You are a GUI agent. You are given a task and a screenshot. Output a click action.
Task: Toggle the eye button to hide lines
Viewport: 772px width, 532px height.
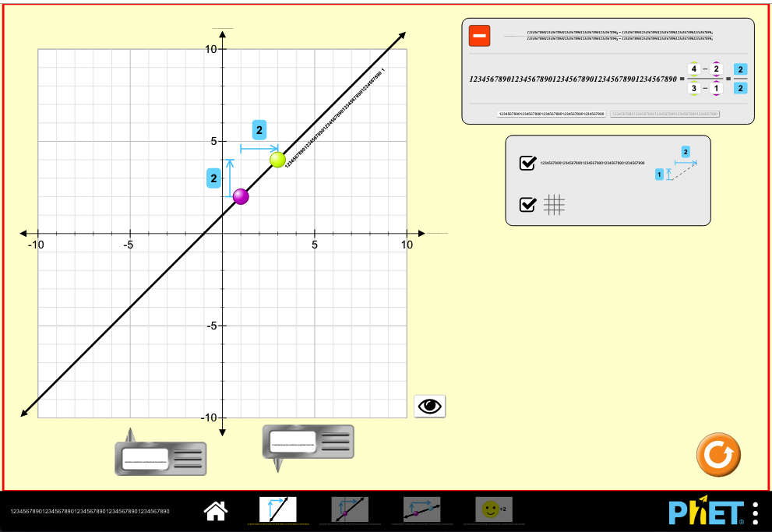coord(428,407)
